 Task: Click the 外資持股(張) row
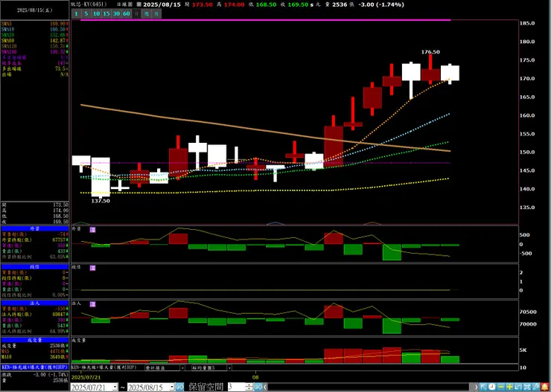35,240
